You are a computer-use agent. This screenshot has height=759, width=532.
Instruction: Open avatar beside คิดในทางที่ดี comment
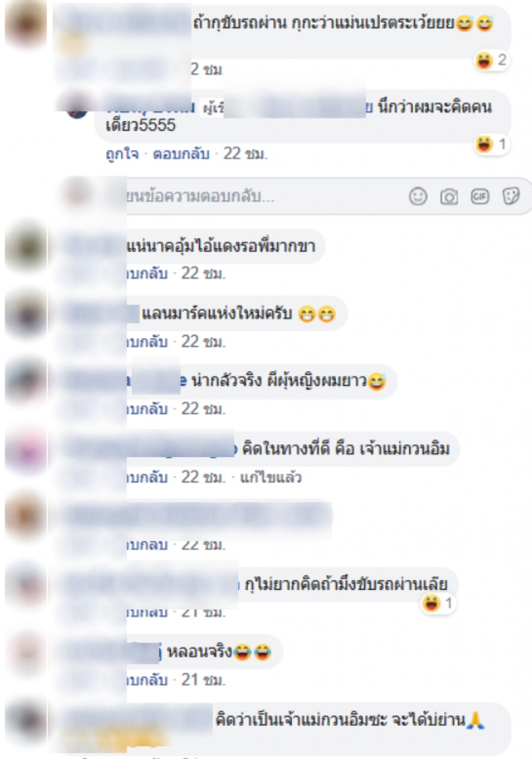pyautogui.click(x=26, y=450)
